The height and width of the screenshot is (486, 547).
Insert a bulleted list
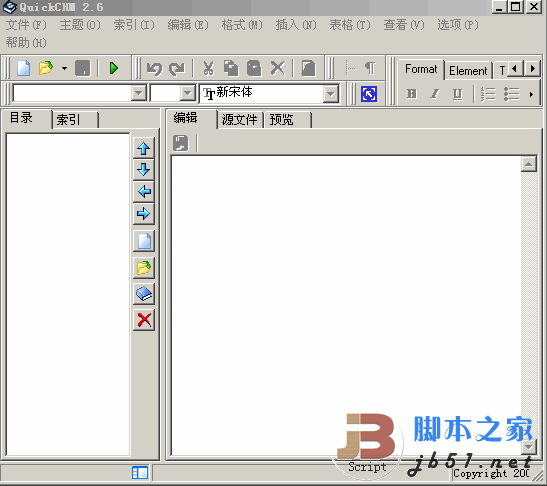[511, 94]
